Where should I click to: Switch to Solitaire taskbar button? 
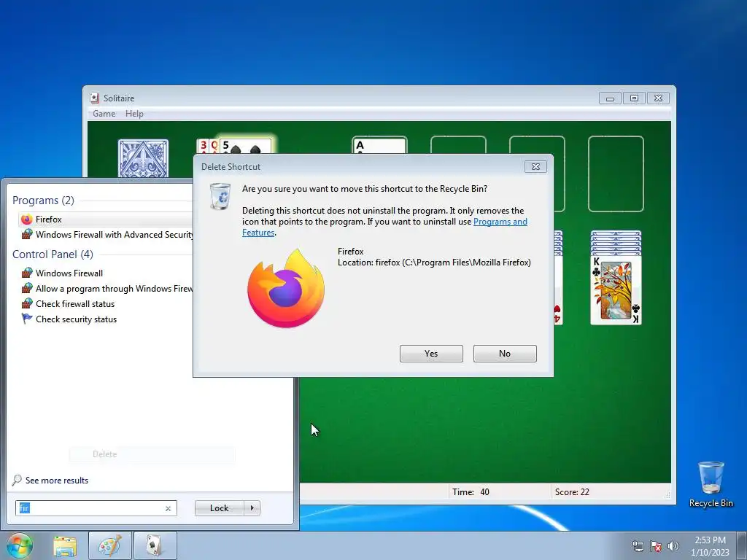(155, 545)
